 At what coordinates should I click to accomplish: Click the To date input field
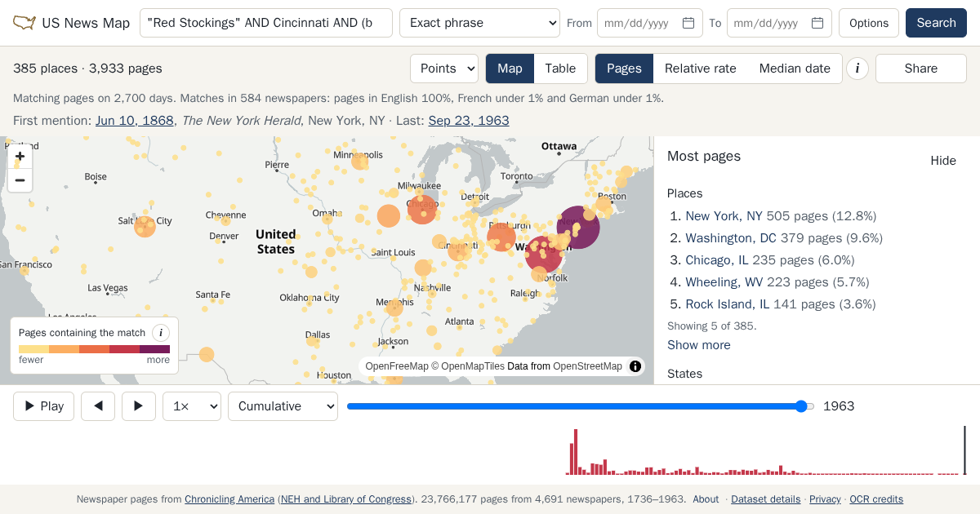779,23
